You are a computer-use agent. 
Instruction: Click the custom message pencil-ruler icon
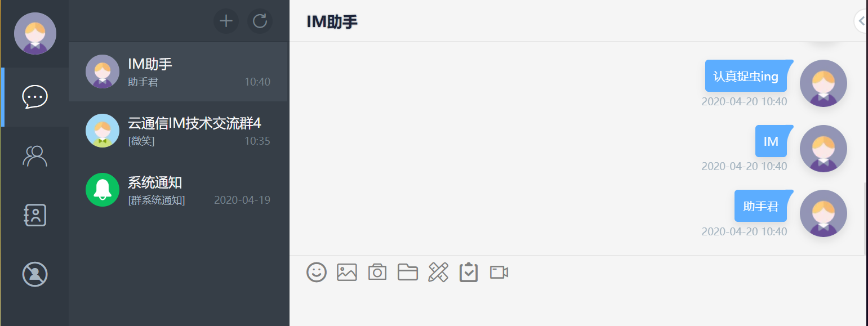[x=438, y=273]
